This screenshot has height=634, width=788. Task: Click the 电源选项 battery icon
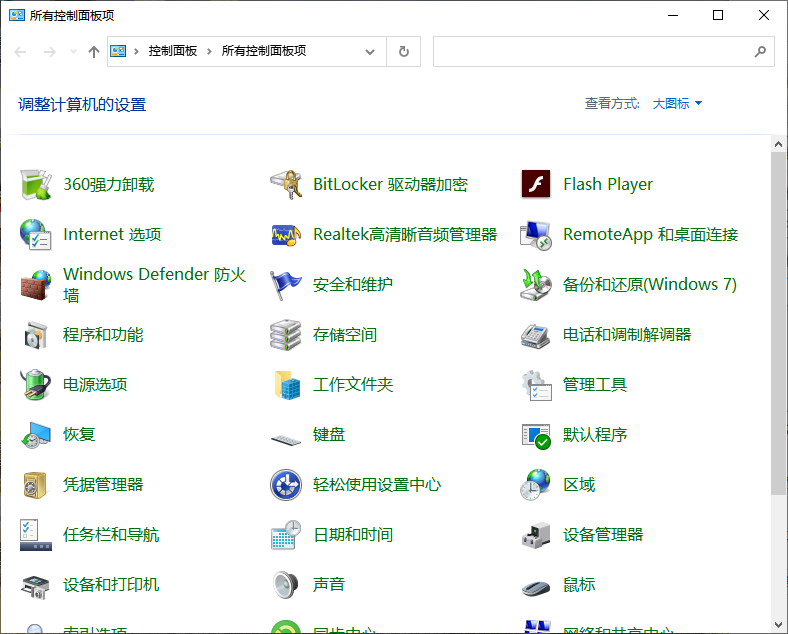(x=36, y=384)
